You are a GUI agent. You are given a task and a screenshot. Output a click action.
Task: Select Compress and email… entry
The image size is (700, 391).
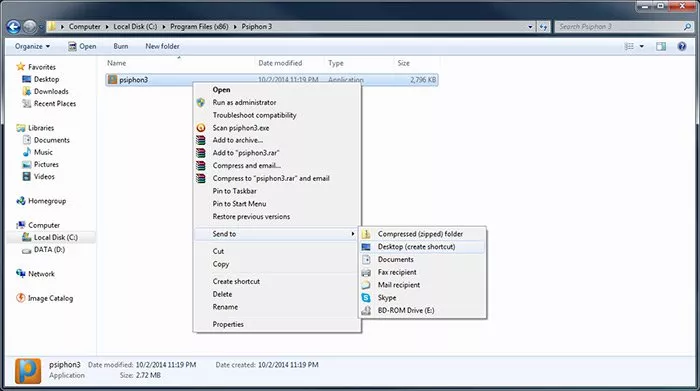click(x=246, y=166)
